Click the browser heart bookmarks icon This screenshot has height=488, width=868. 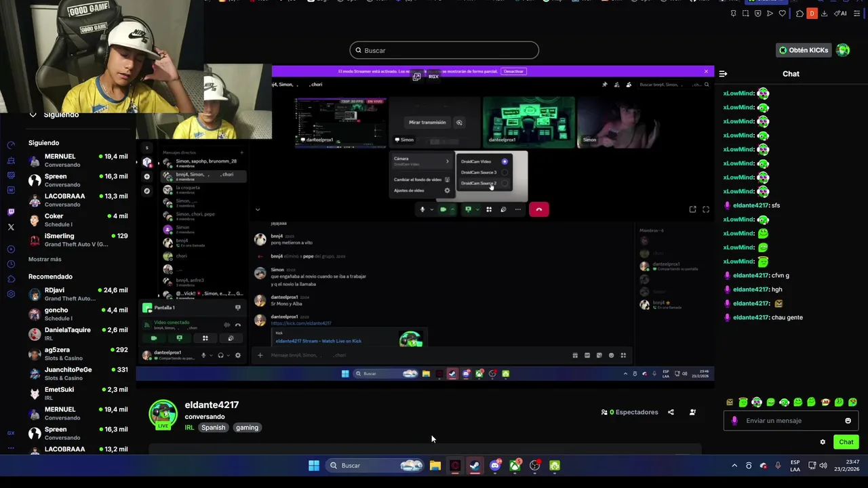[782, 14]
